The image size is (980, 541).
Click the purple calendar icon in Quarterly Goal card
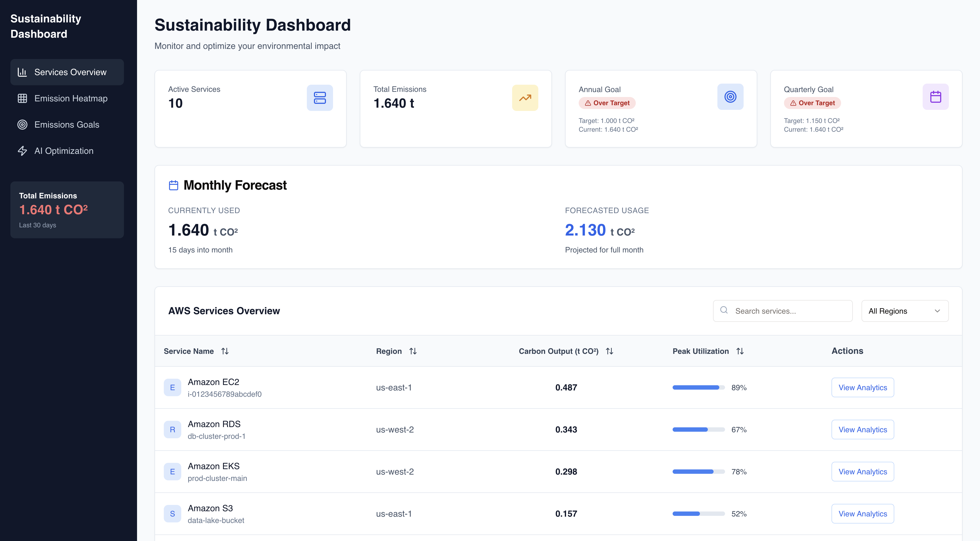[x=935, y=97]
